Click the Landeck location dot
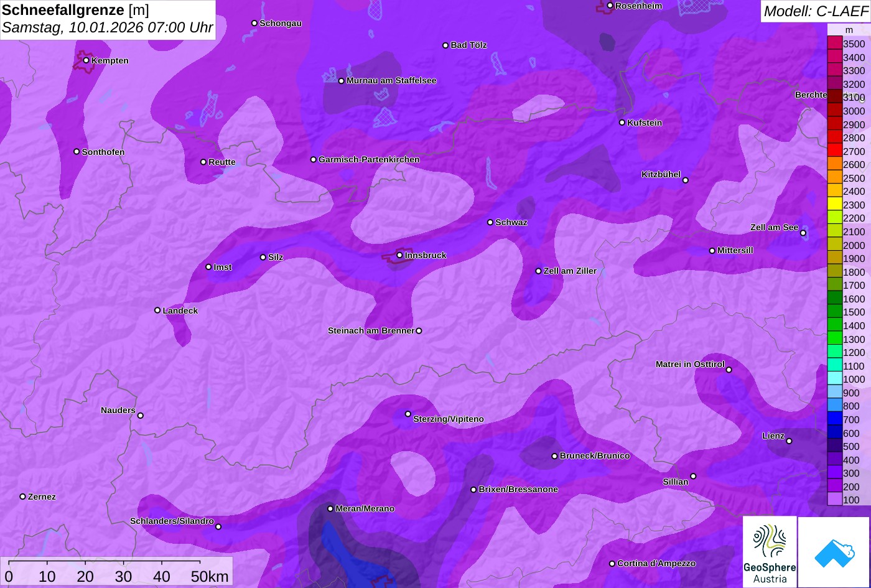 (x=157, y=310)
